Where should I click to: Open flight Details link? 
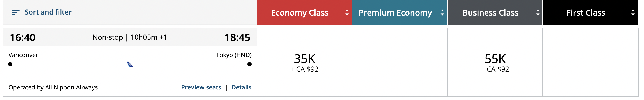[x=241, y=87]
